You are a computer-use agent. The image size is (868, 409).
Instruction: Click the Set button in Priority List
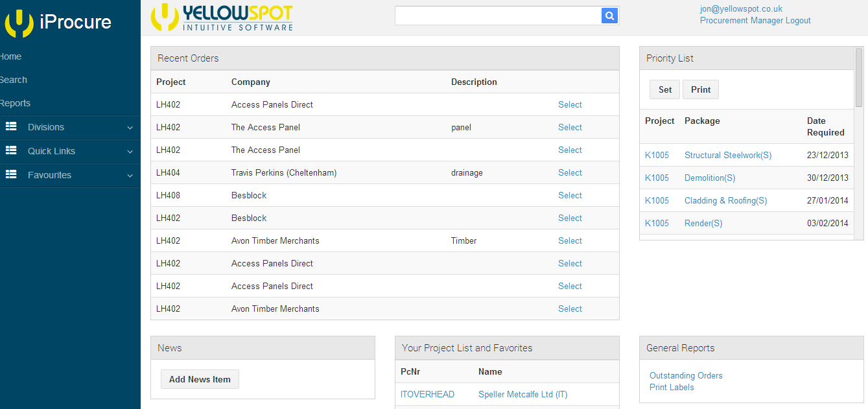tap(665, 89)
